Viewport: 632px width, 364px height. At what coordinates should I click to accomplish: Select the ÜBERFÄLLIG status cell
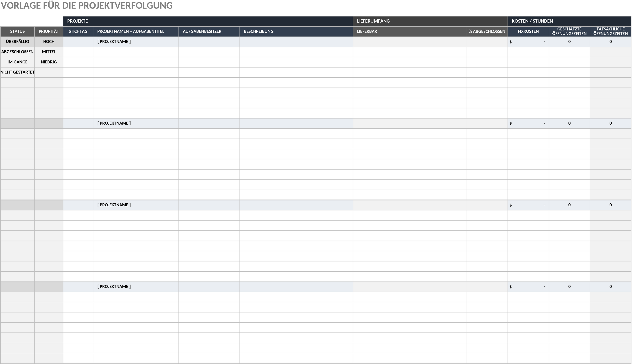pyautogui.click(x=18, y=42)
